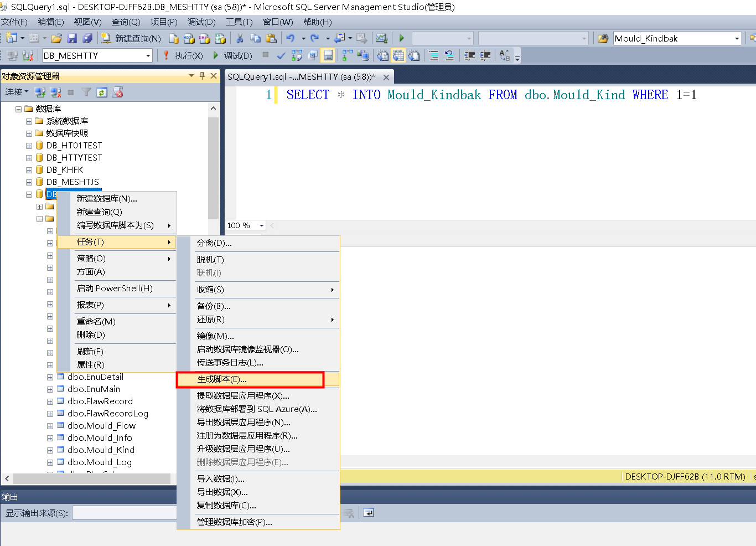Comment out the selected lines

coord(434,55)
